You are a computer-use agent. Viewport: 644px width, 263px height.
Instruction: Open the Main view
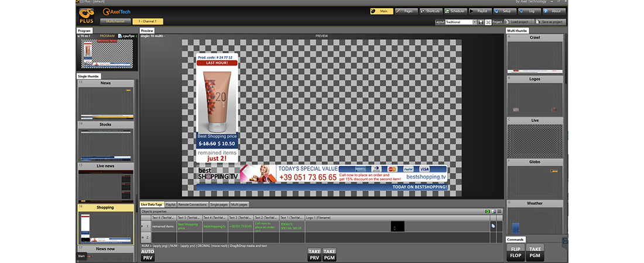[x=381, y=12]
